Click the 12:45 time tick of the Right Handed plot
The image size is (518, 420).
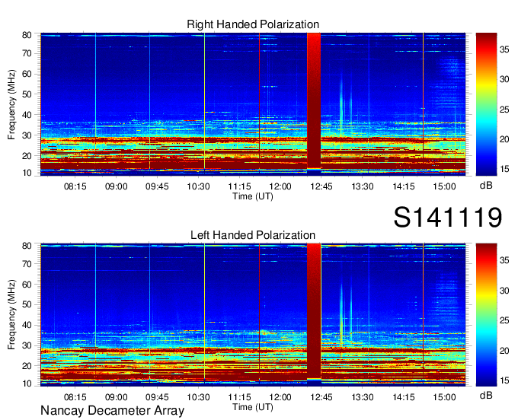[321, 186]
